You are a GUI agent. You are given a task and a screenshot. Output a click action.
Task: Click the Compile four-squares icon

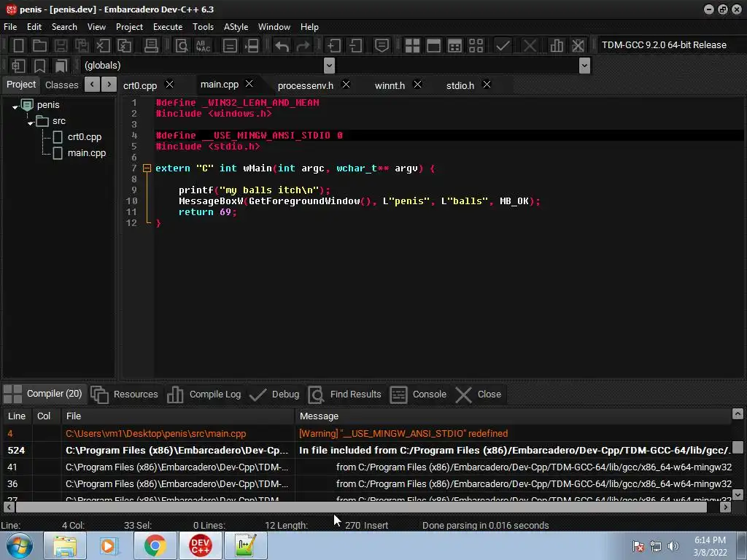pyautogui.click(x=412, y=46)
